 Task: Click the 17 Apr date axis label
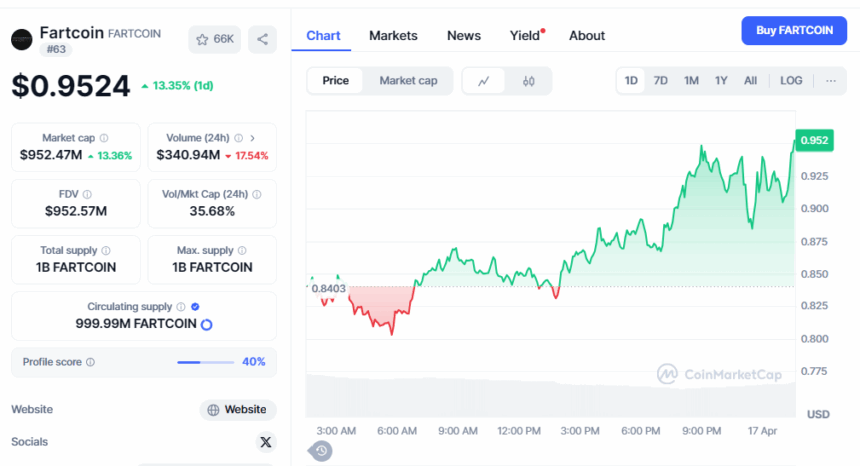click(762, 431)
